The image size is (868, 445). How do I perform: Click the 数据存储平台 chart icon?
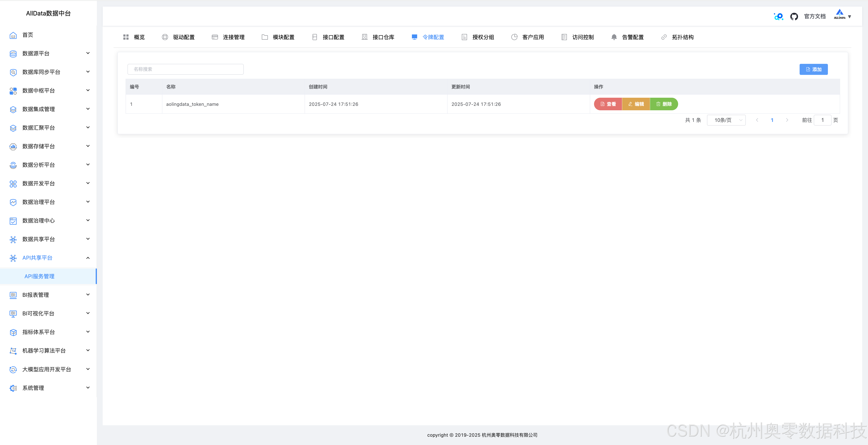coord(13,146)
